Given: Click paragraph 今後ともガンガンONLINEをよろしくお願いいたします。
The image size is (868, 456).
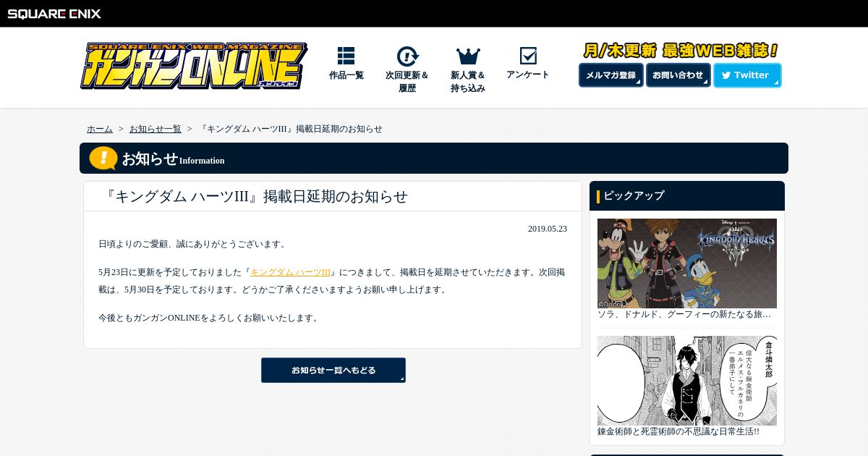Looking at the screenshot, I should coord(210,318).
